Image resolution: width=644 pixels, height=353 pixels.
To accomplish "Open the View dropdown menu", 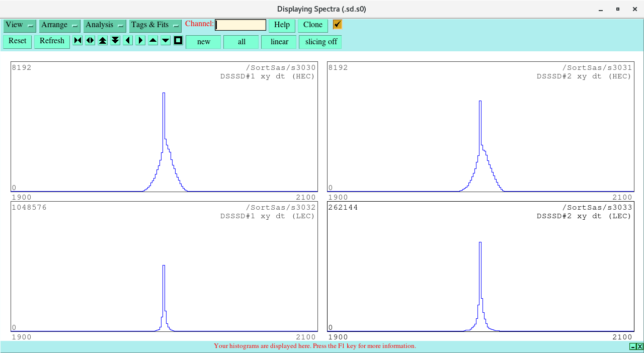I will [x=20, y=25].
